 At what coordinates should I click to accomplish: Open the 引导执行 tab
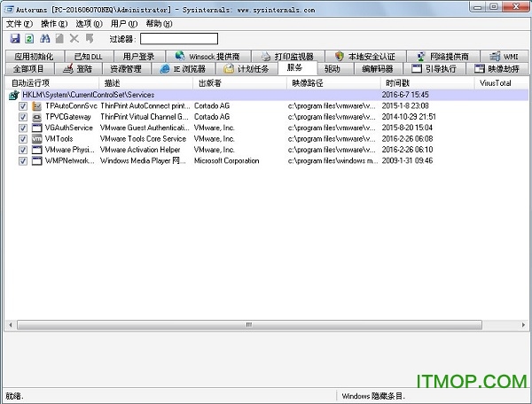click(434, 69)
